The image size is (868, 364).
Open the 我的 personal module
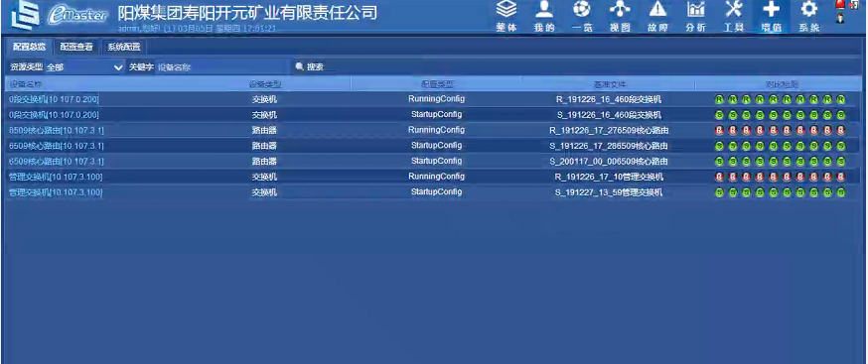pyautogui.click(x=544, y=17)
